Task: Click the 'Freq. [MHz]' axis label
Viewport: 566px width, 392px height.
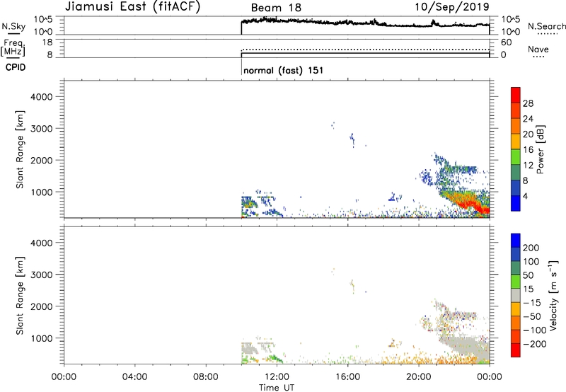Action: [x=13, y=47]
